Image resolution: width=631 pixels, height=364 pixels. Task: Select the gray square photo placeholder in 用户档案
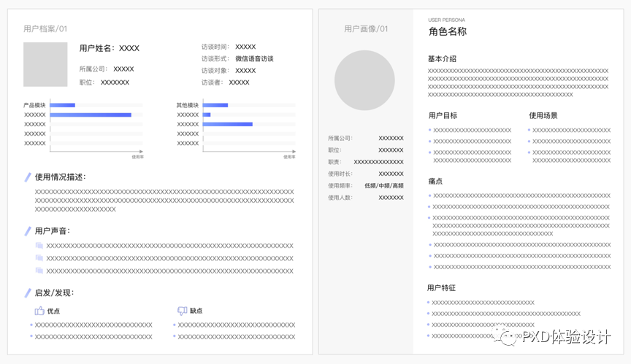click(x=45, y=64)
